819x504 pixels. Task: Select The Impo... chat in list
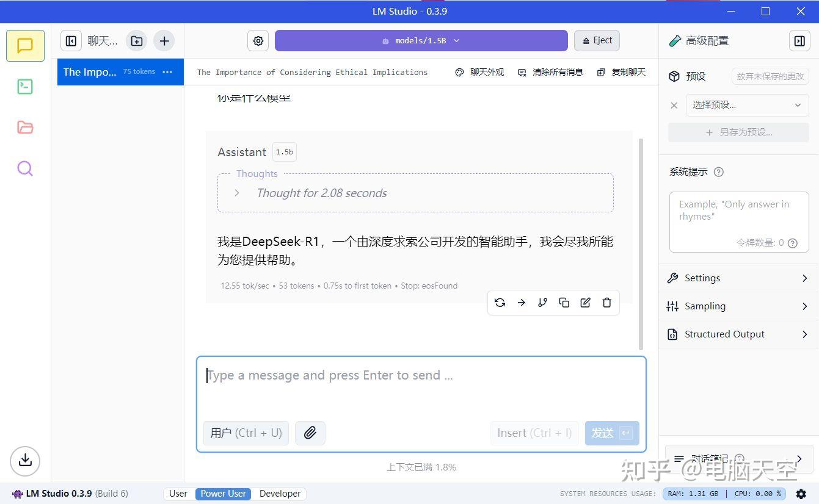pos(120,72)
